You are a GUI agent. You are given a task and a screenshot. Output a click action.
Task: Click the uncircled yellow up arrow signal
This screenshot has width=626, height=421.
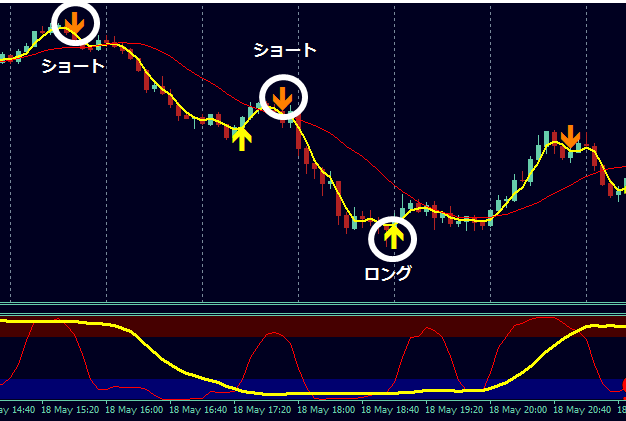(x=241, y=137)
